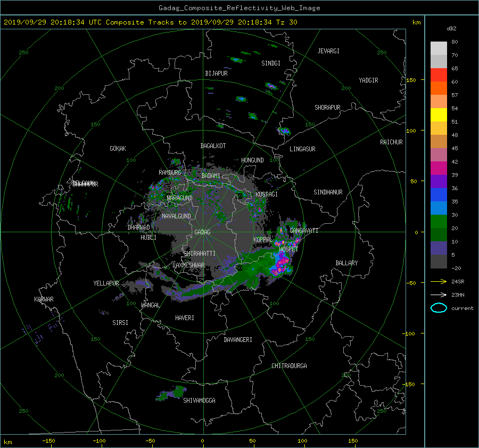Click the LINGASUR city label
The height and width of the screenshot is (448, 479).
click(x=302, y=149)
